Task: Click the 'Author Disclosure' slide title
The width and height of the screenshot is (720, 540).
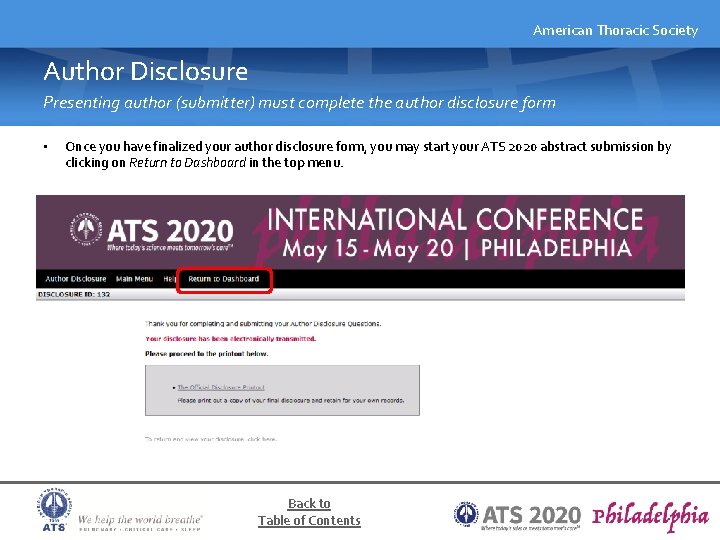Action: coord(146,71)
